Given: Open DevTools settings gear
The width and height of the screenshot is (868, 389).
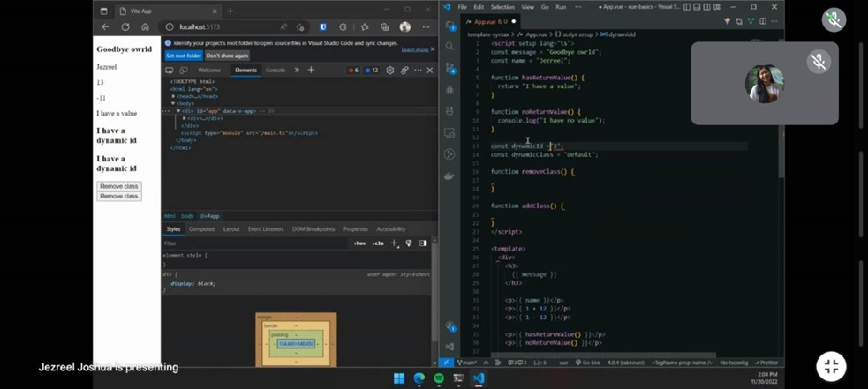Looking at the screenshot, I should 390,71.
